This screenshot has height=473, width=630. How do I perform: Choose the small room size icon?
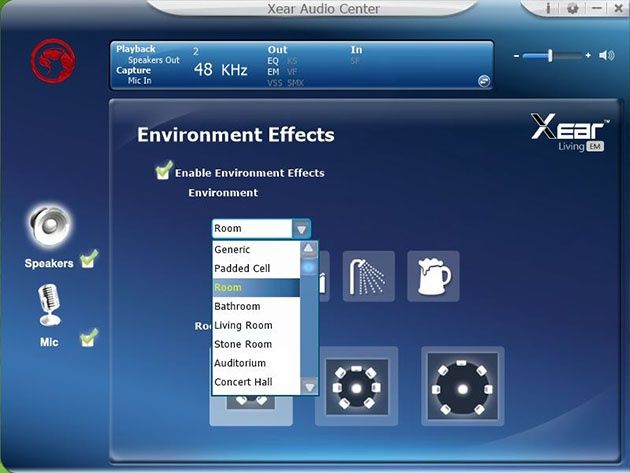(251, 410)
